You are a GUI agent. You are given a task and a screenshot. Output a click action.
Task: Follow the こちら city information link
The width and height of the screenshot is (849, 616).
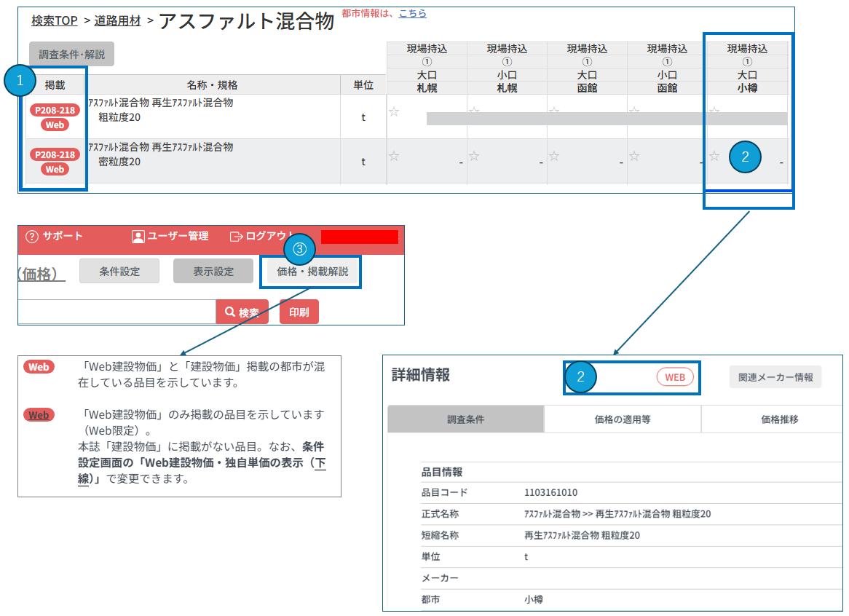tap(413, 14)
